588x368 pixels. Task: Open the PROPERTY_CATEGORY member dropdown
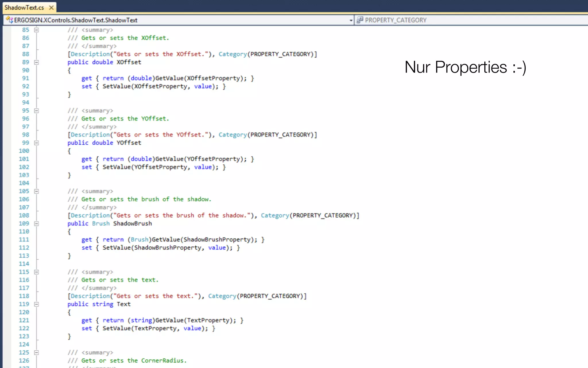click(471, 20)
